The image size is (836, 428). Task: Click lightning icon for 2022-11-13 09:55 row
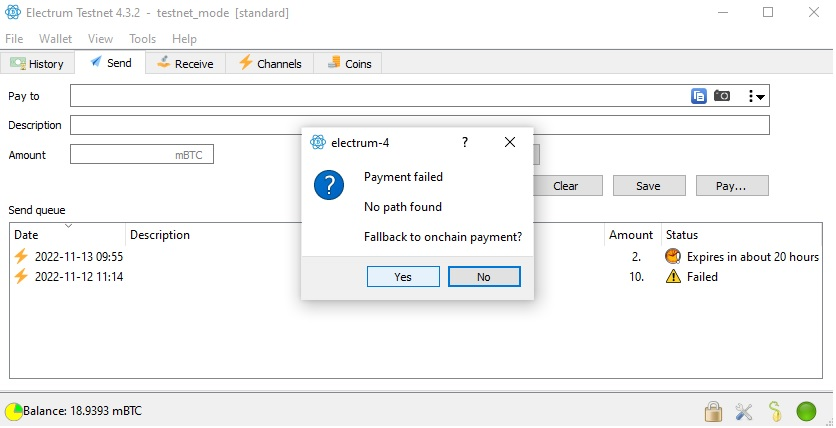click(21, 257)
